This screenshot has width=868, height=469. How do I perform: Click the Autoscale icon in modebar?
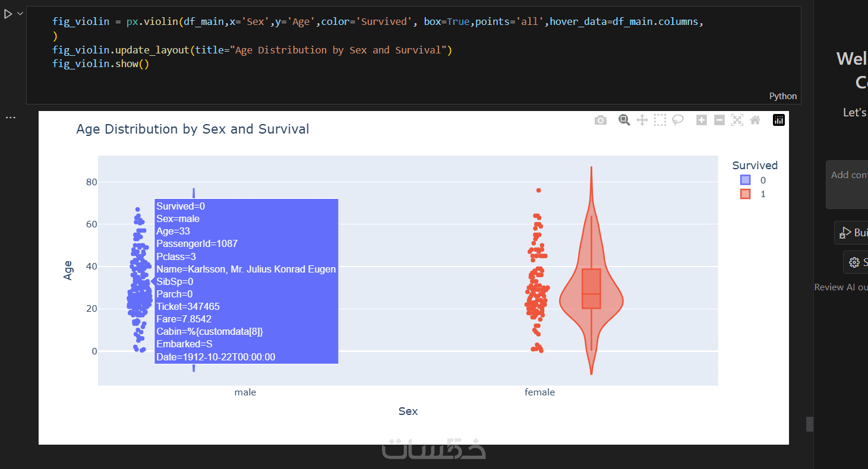tap(737, 120)
